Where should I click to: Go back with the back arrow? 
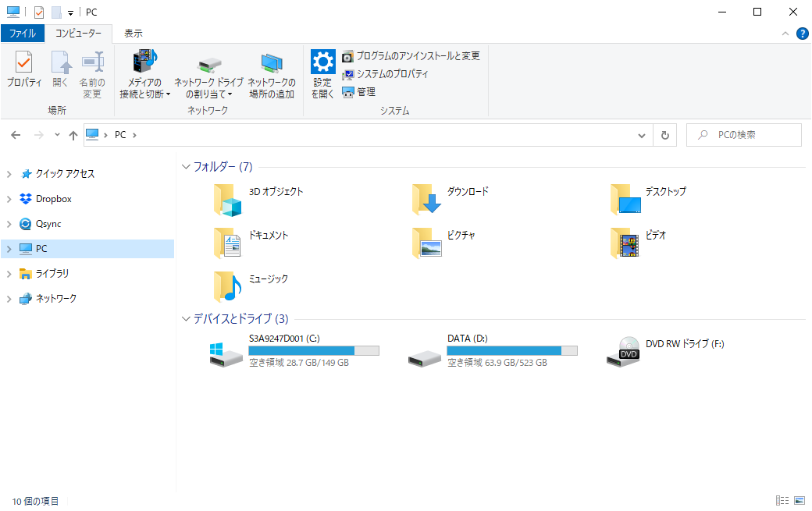[x=16, y=135]
